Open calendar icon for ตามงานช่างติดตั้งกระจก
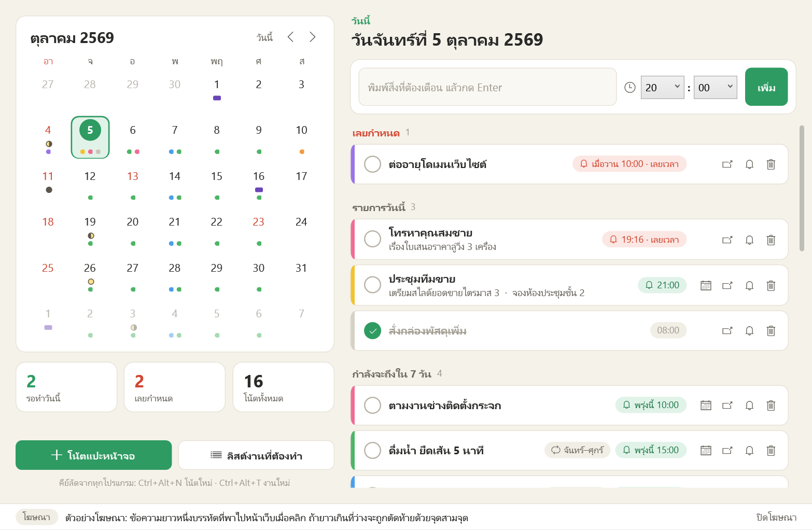This screenshot has height=530, width=812. point(706,405)
